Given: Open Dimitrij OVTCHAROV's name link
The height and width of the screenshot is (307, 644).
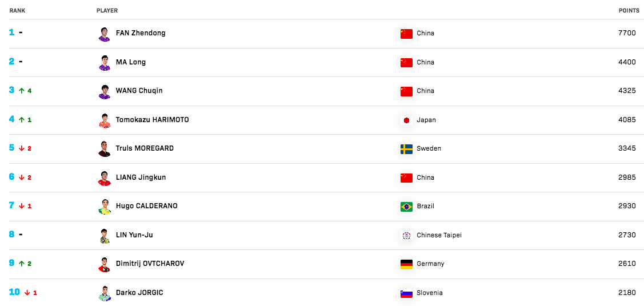Looking at the screenshot, I should [x=150, y=264].
